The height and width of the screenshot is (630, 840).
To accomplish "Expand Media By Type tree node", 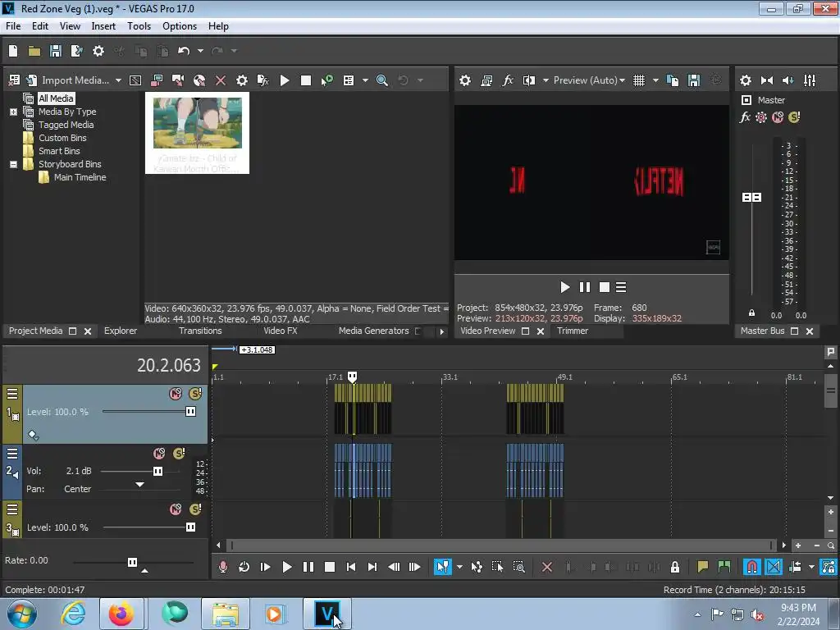I will [x=13, y=112].
